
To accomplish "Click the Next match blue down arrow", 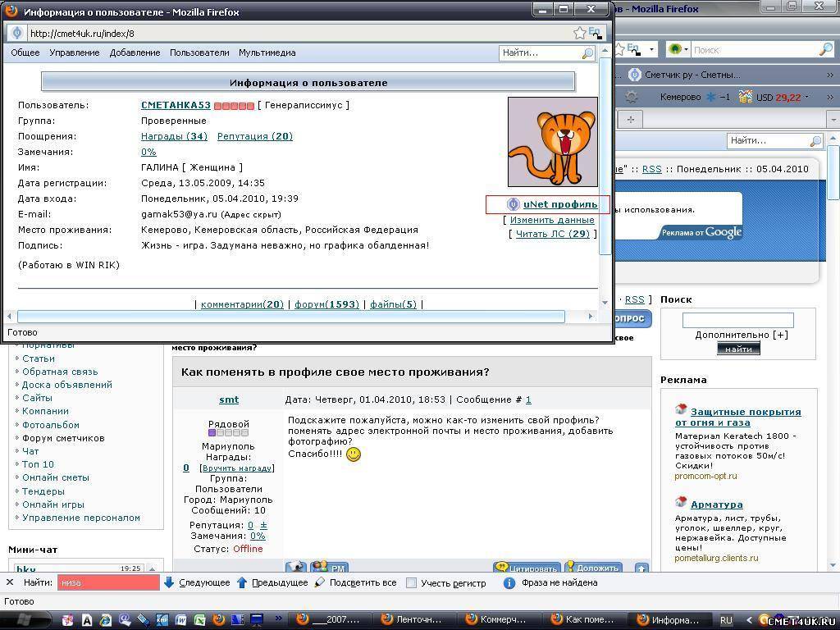I will pos(169,582).
